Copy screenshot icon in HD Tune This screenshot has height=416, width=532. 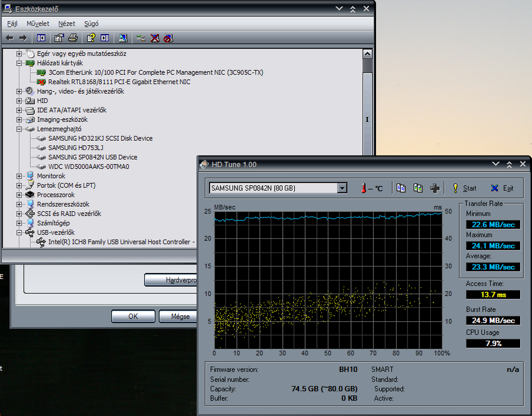(418, 188)
